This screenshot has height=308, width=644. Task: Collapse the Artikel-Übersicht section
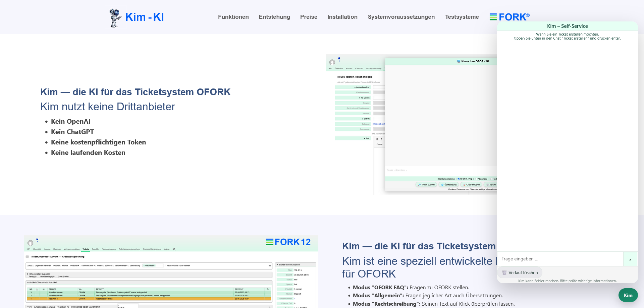28,283
